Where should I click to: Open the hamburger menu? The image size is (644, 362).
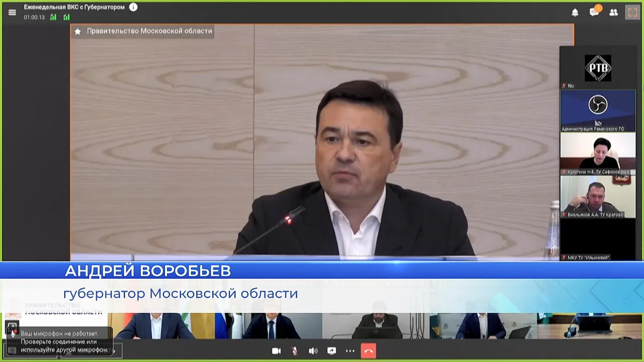tap(12, 13)
